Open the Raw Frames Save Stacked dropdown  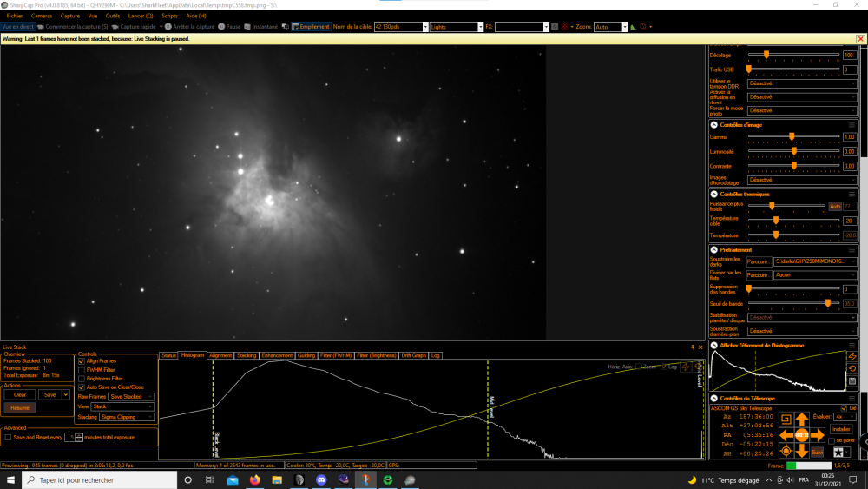tap(131, 397)
